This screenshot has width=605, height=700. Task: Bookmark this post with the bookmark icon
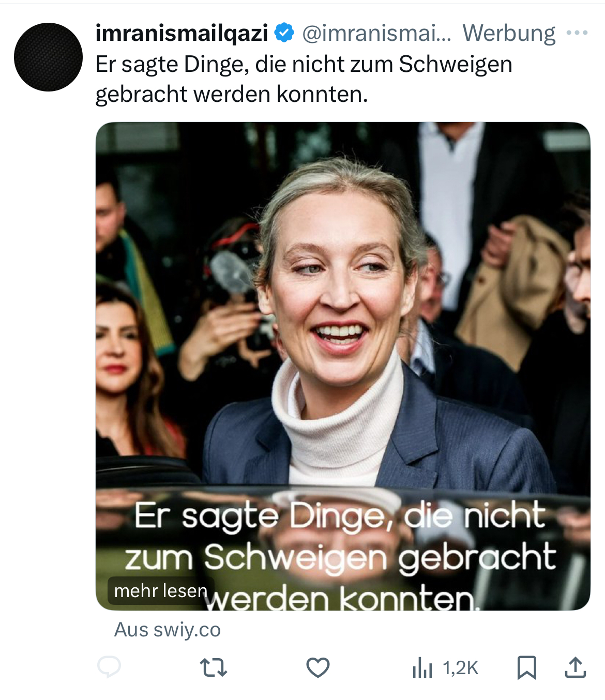[x=527, y=667]
